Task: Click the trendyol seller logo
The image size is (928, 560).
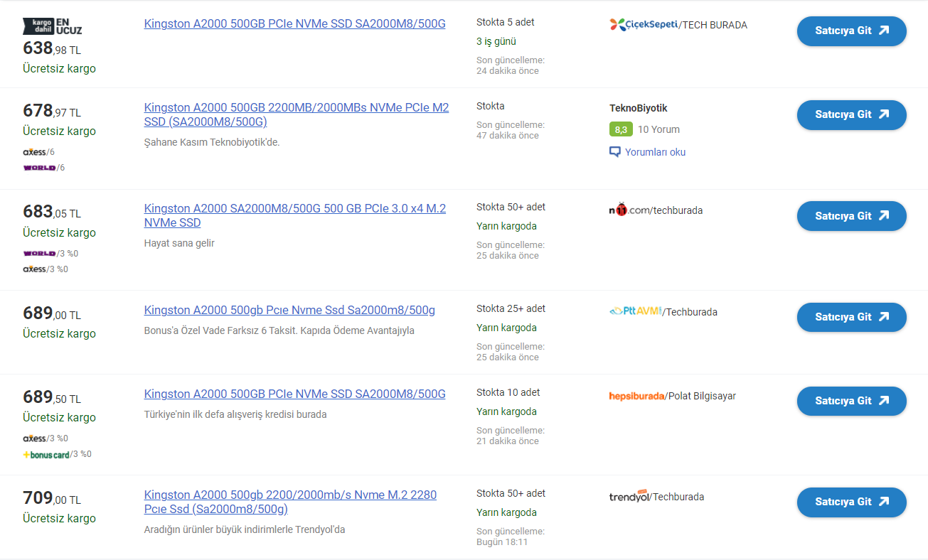Action: click(x=629, y=496)
